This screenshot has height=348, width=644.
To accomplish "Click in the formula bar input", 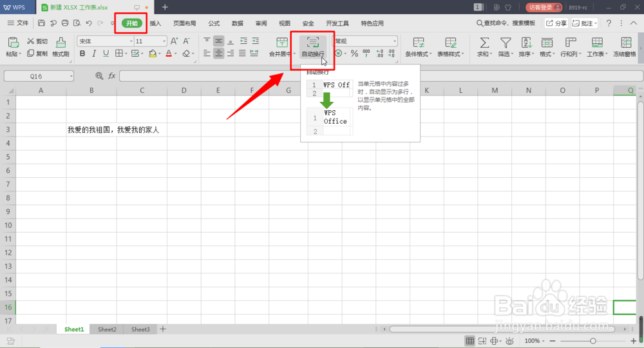I will (381, 76).
